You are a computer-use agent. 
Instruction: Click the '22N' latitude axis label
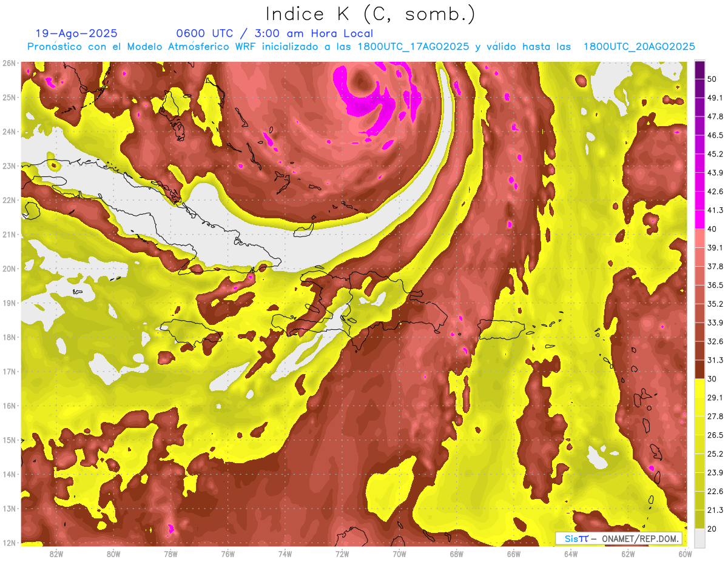click(8, 200)
